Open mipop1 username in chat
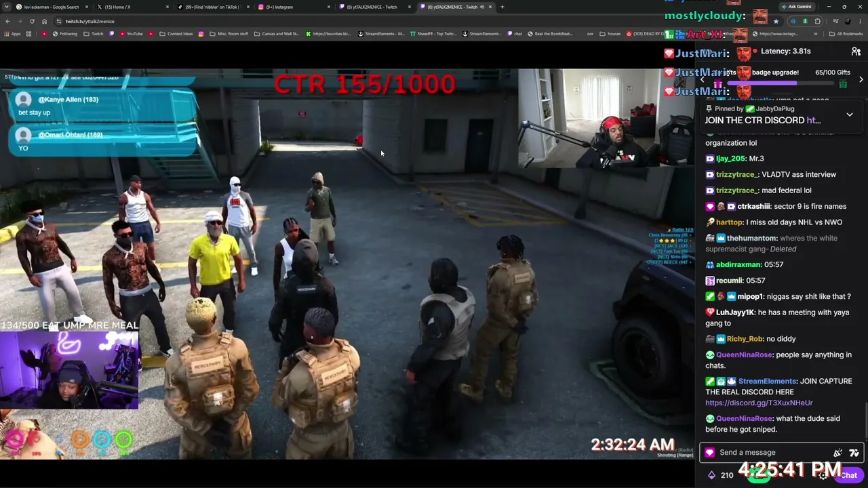 click(750, 296)
